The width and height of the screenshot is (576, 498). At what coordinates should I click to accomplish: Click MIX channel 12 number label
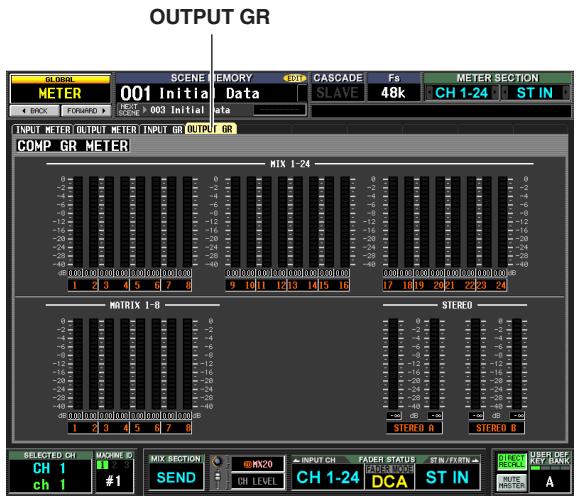pyautogui.click(x=281, y=285)
